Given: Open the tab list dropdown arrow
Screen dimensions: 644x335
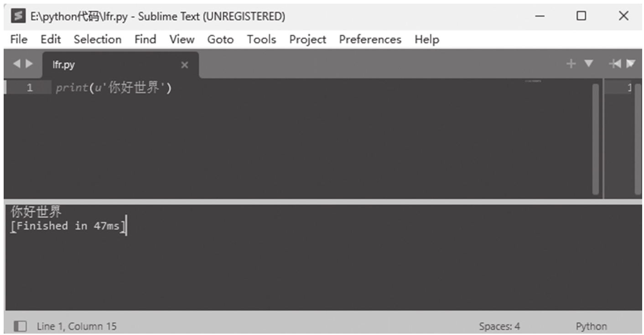Looking at the screenshot, I should [x=588, y=64].
